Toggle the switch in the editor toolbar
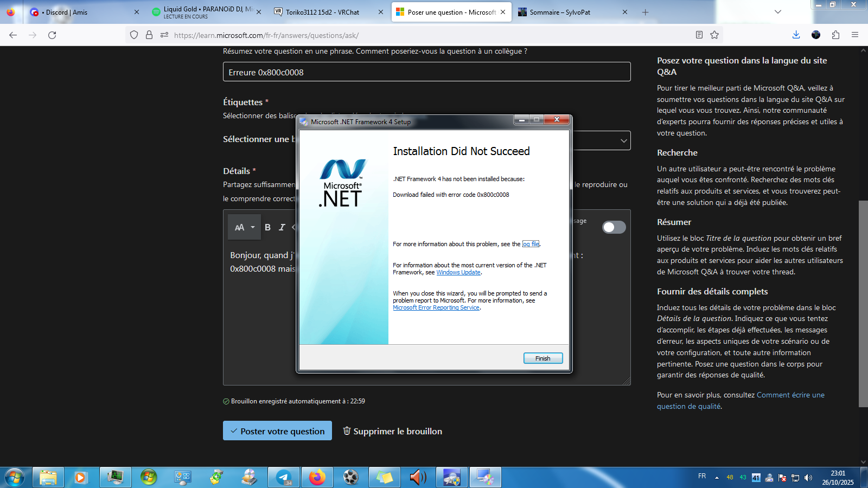 pos(614,227)
